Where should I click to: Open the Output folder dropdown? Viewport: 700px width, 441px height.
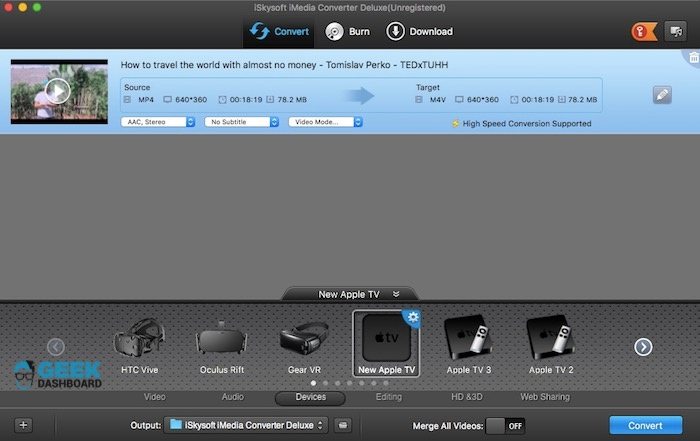pos(246,425)
